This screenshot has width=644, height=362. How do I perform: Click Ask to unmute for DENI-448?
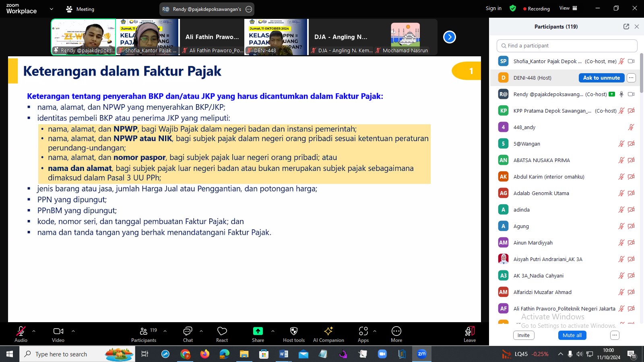pos(601,78)
